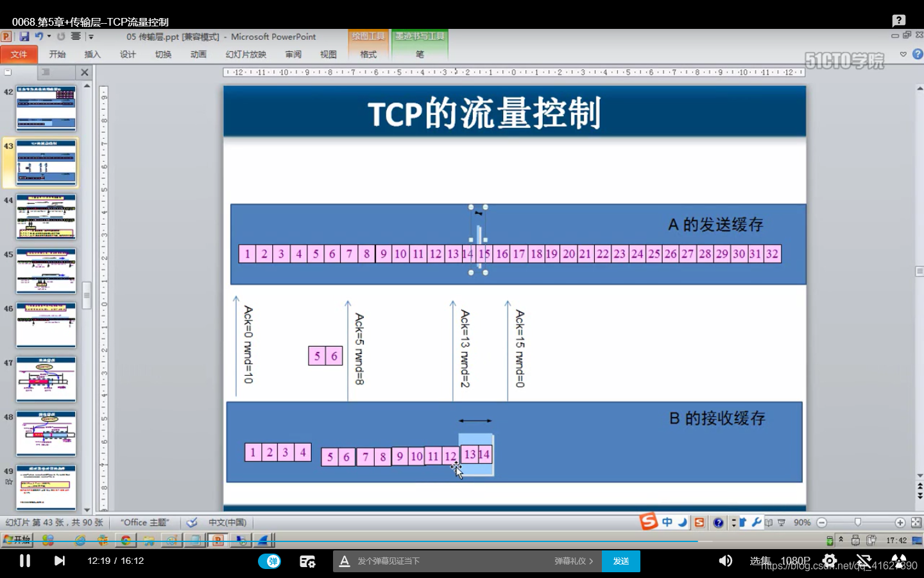924x578 pixels.
Task: Open Chrome from the taskbar
Action: click(x=126, y=541)
